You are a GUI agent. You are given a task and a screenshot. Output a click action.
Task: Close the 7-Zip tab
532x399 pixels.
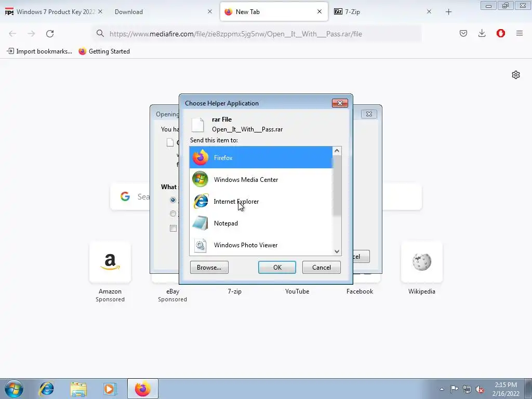pos(429,11)
